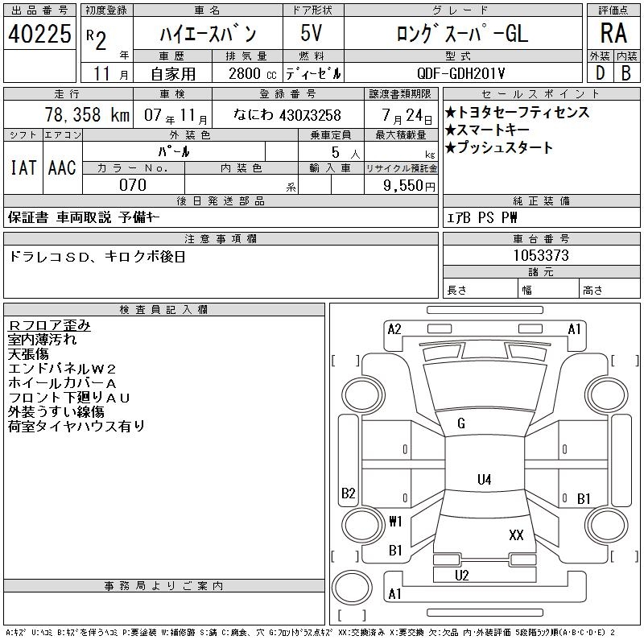This screenshot has width=644, height=644.
Task: Select the shift type IAT
Action: 23,167
